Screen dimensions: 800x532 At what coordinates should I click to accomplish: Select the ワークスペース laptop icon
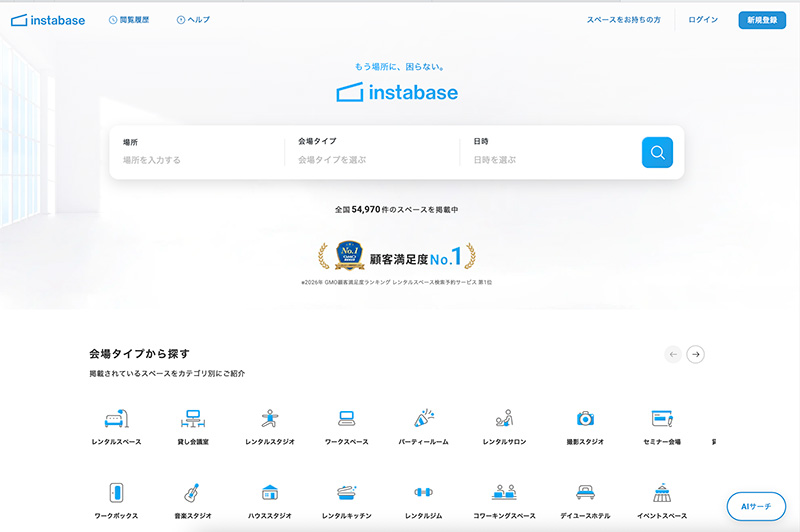346,419
